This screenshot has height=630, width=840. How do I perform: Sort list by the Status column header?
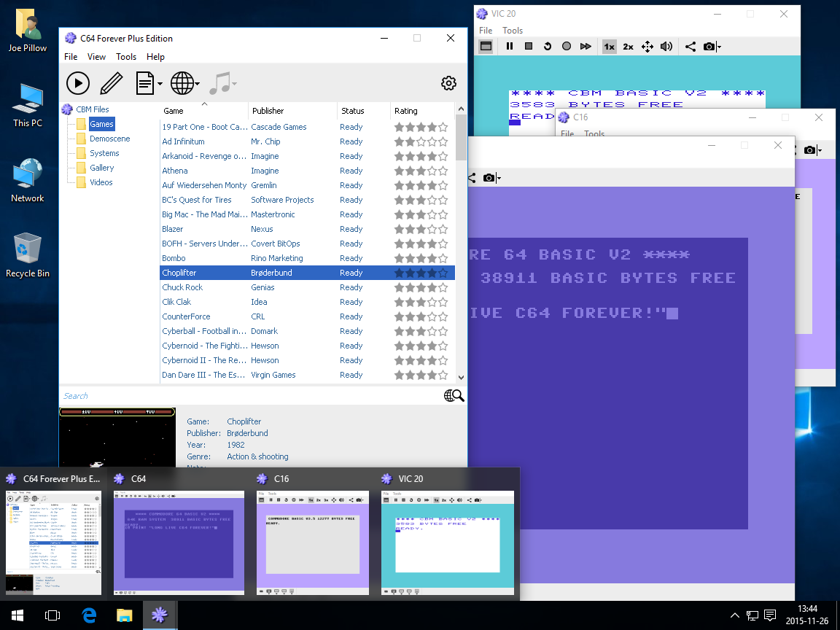363,110
